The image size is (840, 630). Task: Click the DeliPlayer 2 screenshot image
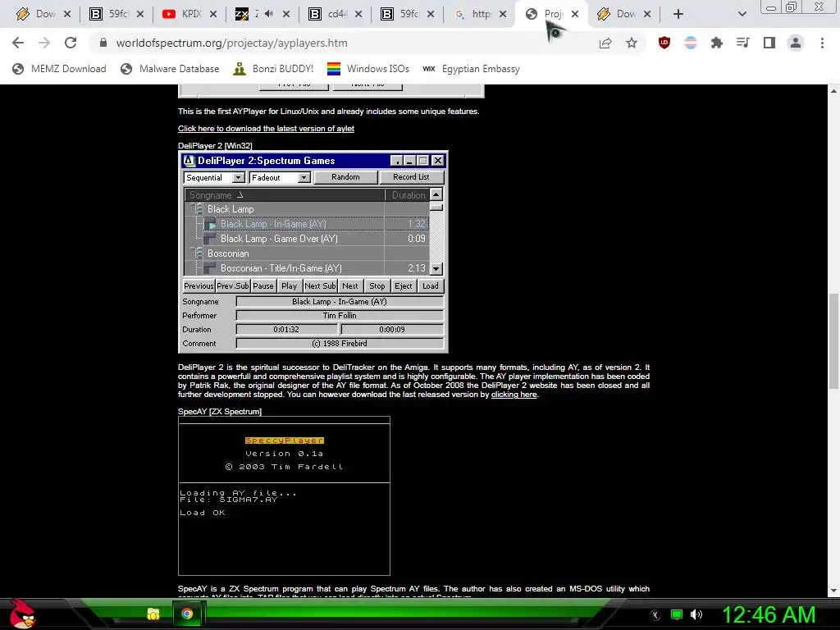coord(313,252)
